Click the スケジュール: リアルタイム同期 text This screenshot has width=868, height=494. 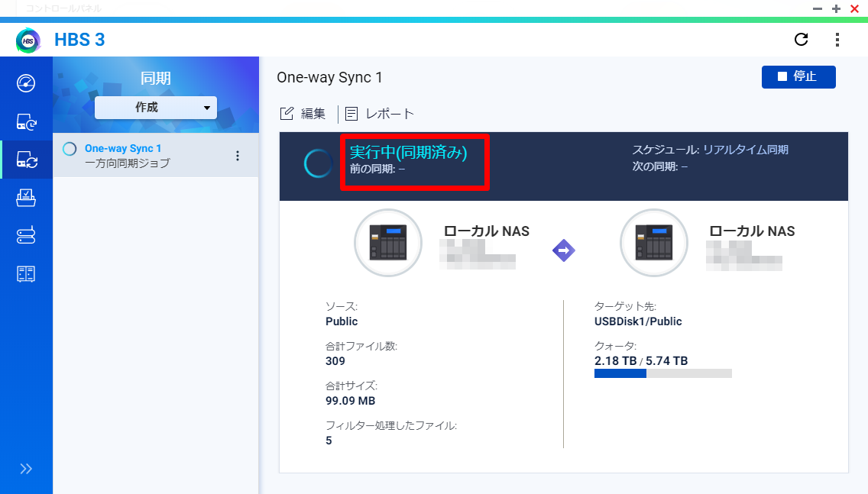click(711, 150)
